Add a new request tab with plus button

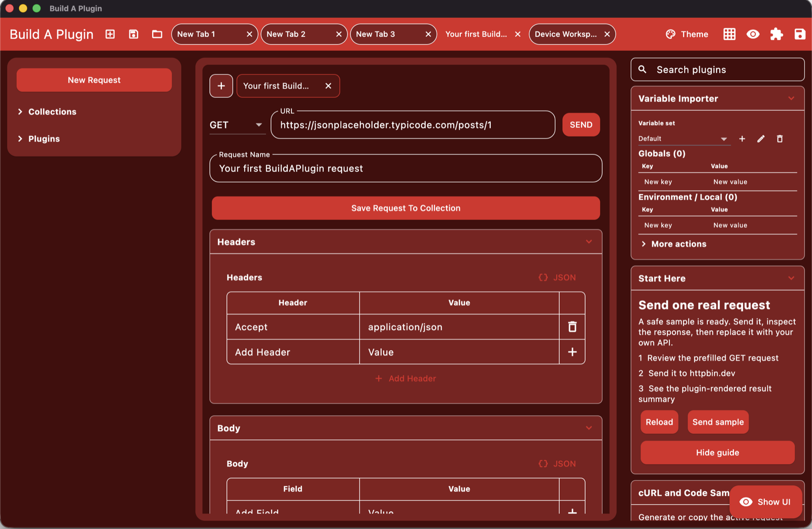(221, 86)
